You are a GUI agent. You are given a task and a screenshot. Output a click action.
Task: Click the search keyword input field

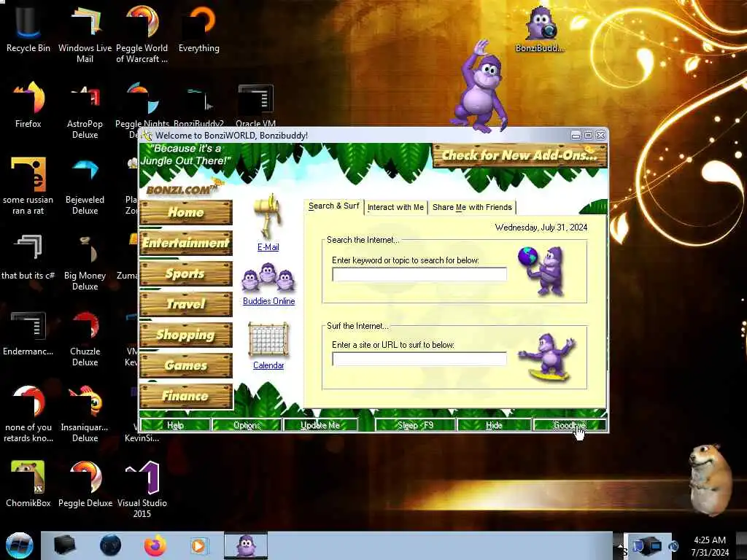pyautogui.click(x=419, y=274)
